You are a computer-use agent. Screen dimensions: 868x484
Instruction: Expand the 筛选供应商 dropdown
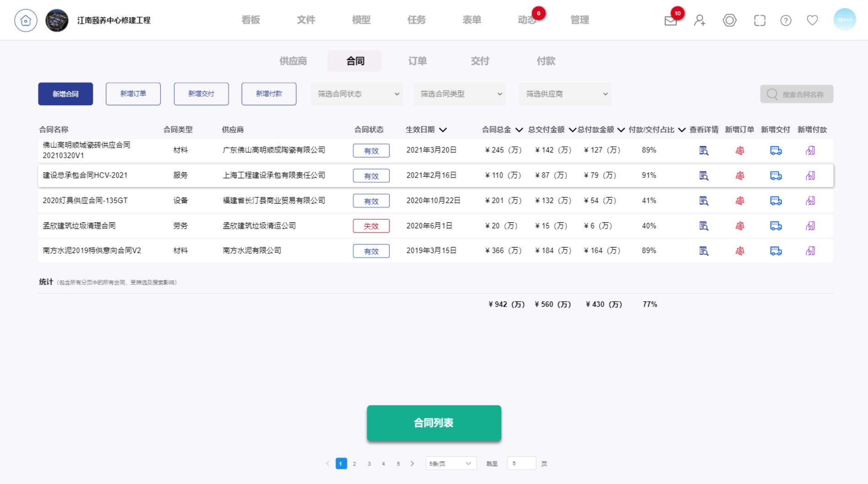(565, 94)
